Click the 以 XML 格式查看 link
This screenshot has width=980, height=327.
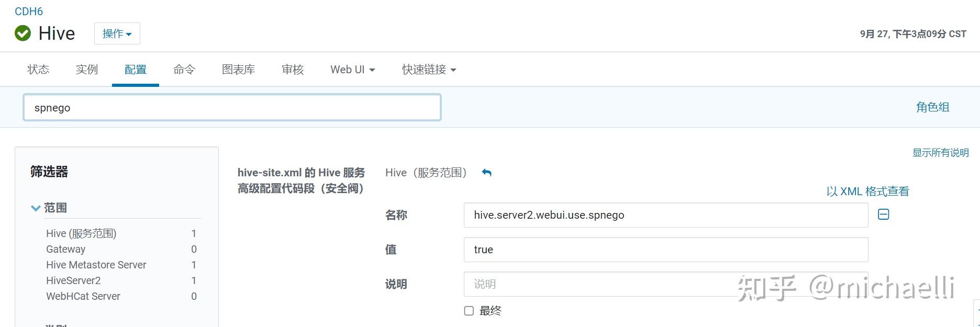tap(868, 191)
